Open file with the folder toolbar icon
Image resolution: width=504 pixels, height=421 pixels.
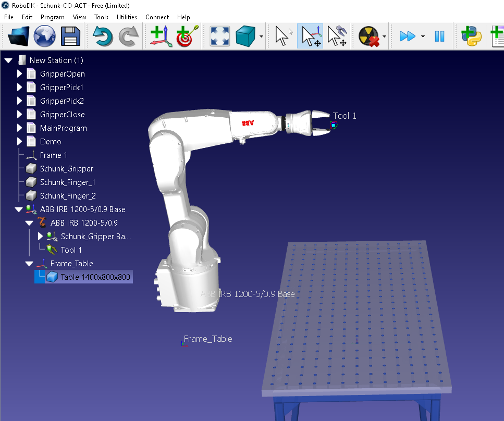(x=18, y=36)
